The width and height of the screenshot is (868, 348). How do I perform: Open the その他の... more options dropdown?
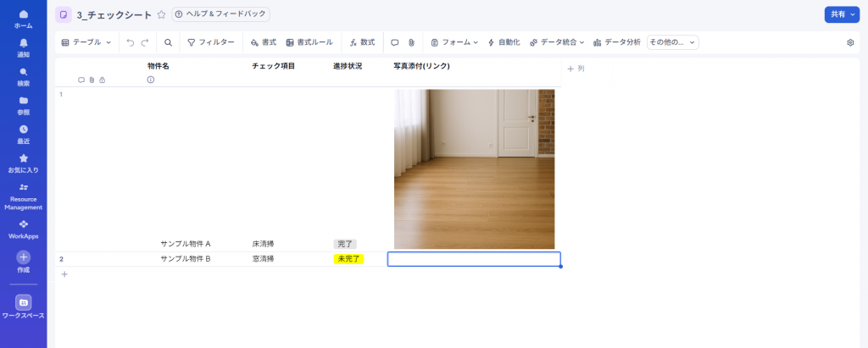(672, 42)
